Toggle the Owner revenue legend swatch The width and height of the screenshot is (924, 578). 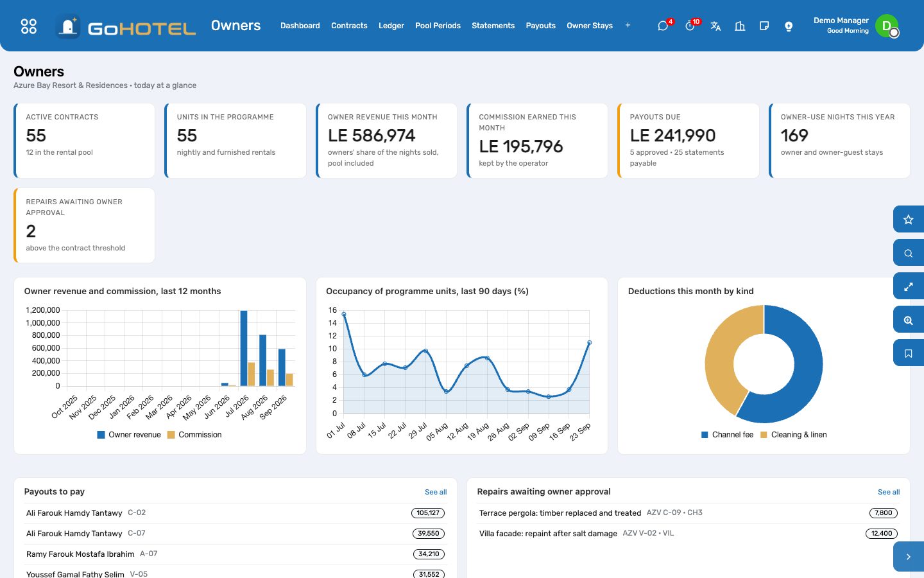coord(101,435)
